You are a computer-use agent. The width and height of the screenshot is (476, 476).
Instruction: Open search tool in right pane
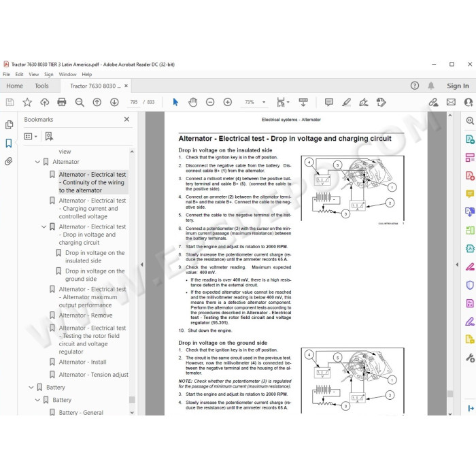470,121
